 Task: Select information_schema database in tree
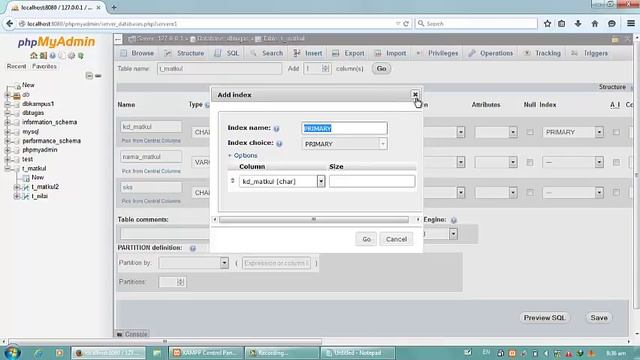click(x=49, y=122)
